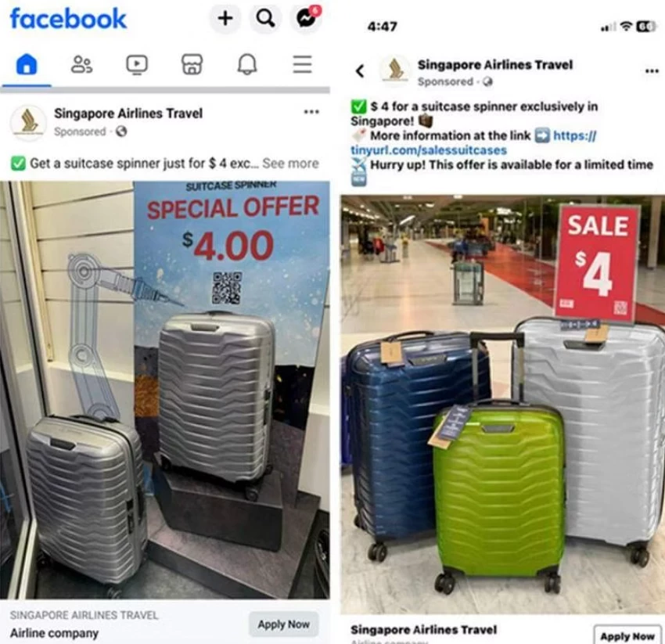
Task: Open the Notifications bell icon
Action: pyautogui.click(x=247, y=64)
